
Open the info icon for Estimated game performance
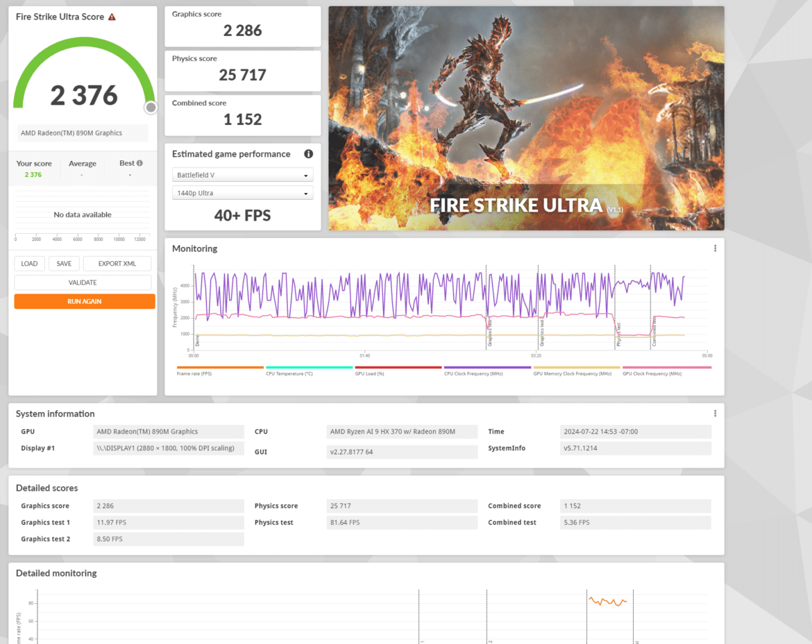pyautogui.click(x=308, y=154)
